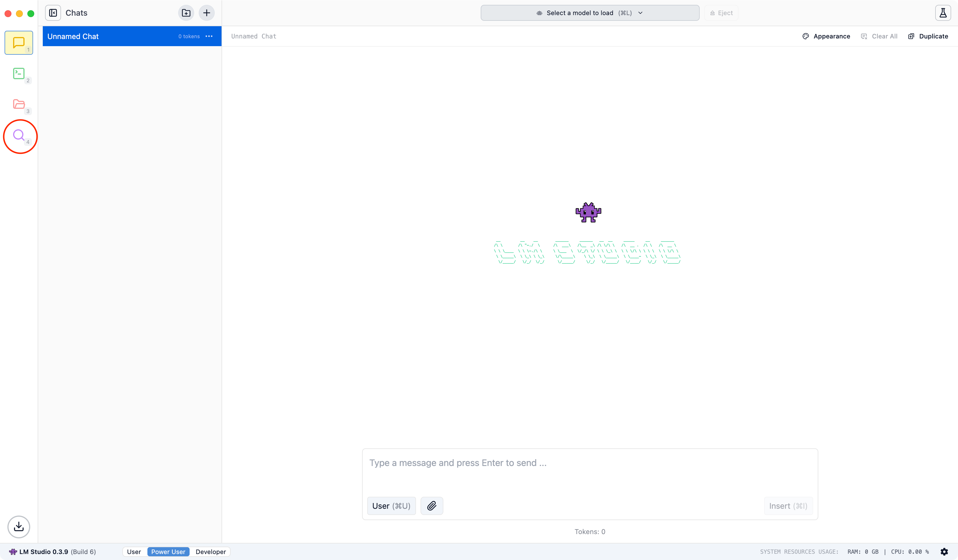Viewport: 958px width, 560px height.
Task: Attach a file with the paperclip icon
Action: [x=431, y=506]
